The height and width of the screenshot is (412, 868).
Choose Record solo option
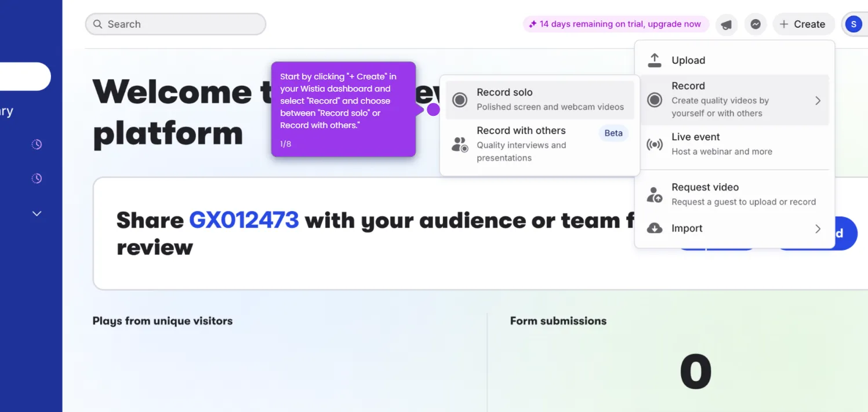(x=540, y=100)
